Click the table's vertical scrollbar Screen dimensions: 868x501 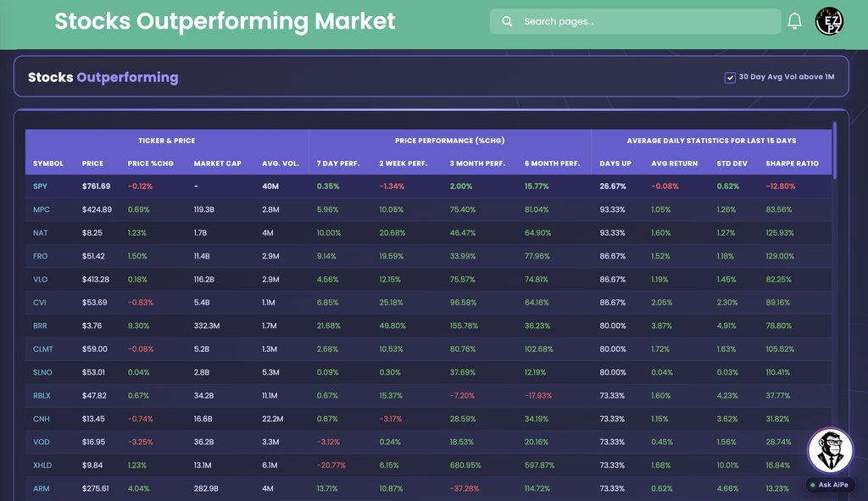[x=834, y=151]
